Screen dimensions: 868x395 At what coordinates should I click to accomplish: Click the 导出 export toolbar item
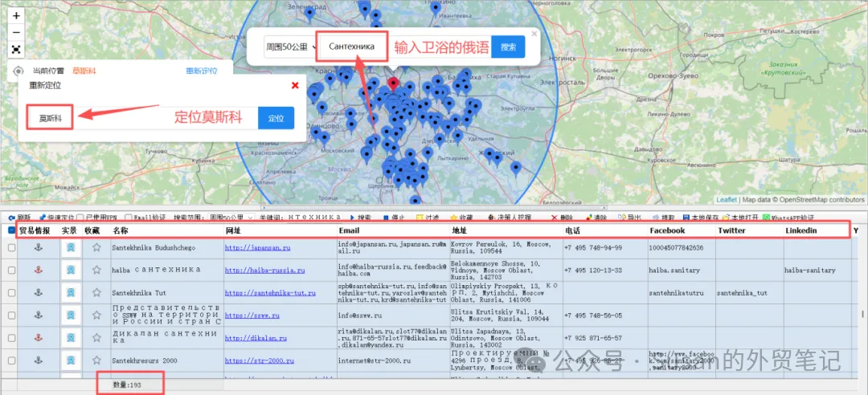pyautogui.click(x=630, y=218)
